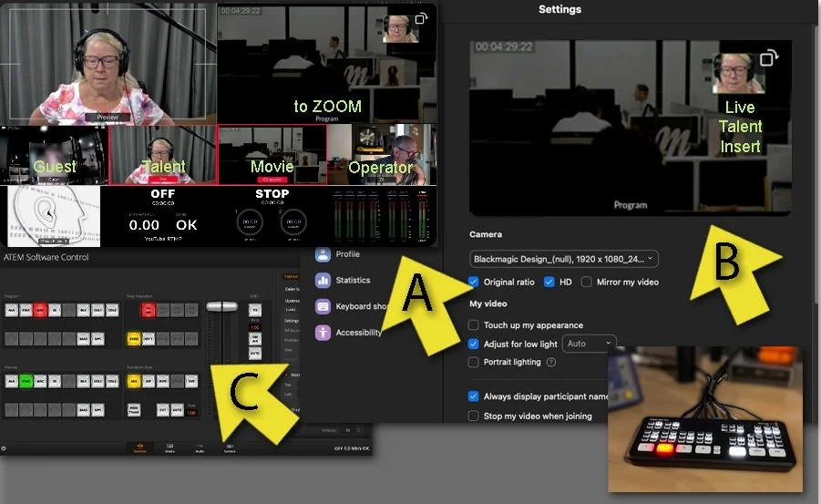Select BLK on the ATEM Program row
Image resolution: width=821 pixels, height=504 pixels.
click(83, 310)
